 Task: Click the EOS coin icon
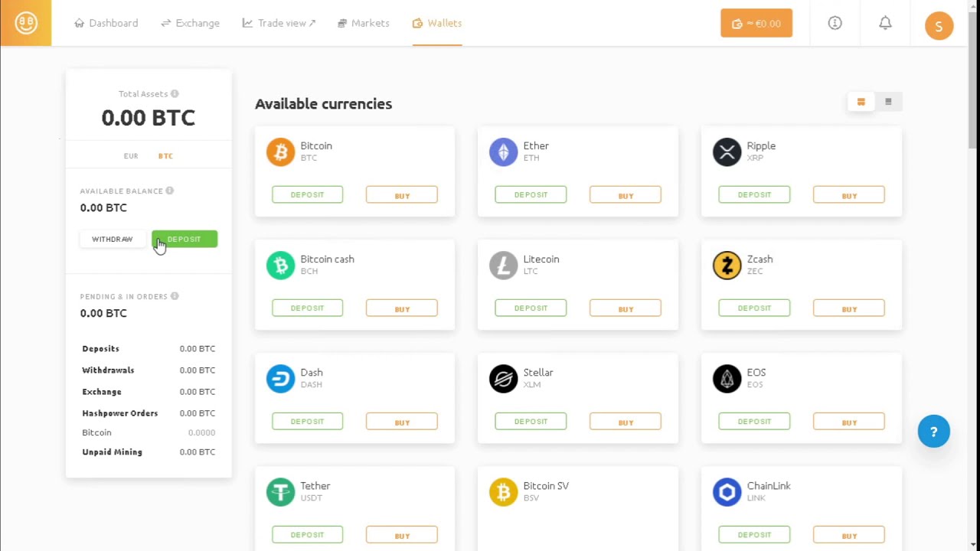tap(727, 378)
